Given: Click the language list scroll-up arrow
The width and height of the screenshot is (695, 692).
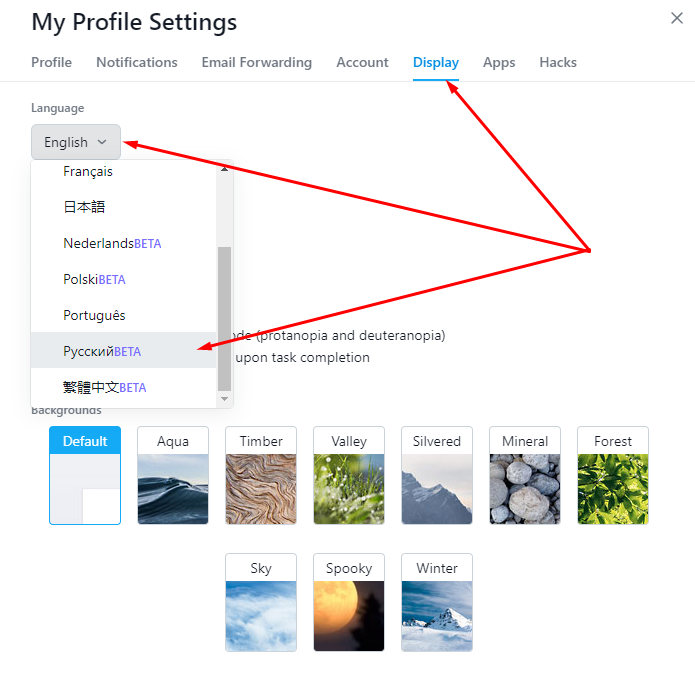Looking at the screenshot, I should (x=224, y=168).
